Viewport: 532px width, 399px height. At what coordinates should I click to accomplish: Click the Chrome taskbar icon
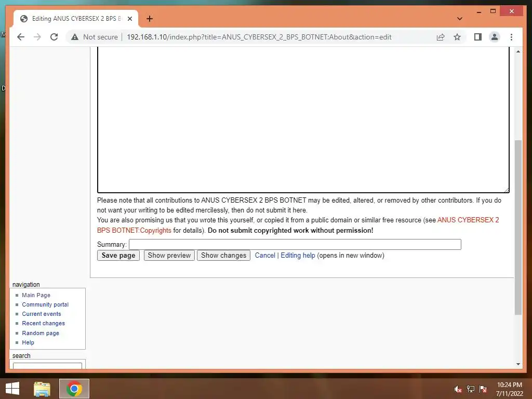[x=74, y=389]
